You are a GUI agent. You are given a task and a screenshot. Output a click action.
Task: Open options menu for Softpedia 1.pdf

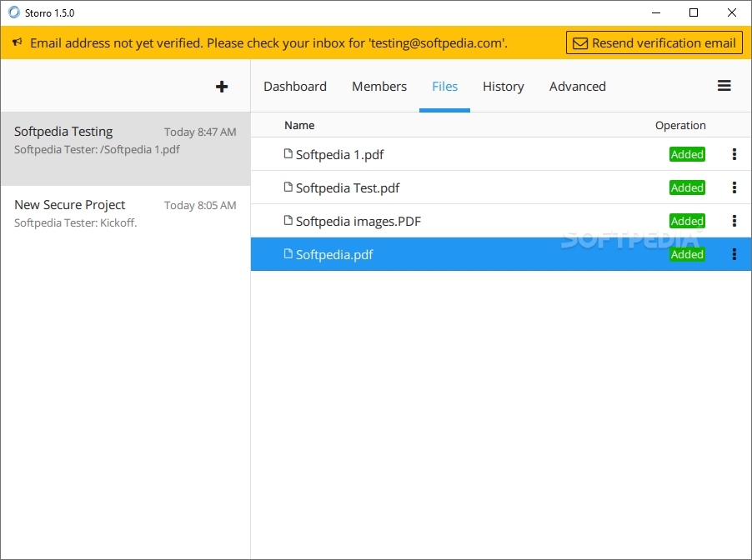point(734,154)
